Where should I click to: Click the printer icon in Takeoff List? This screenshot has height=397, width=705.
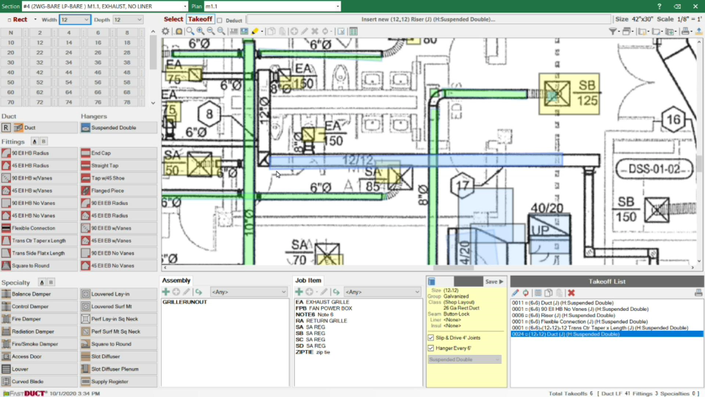point(698,293)
